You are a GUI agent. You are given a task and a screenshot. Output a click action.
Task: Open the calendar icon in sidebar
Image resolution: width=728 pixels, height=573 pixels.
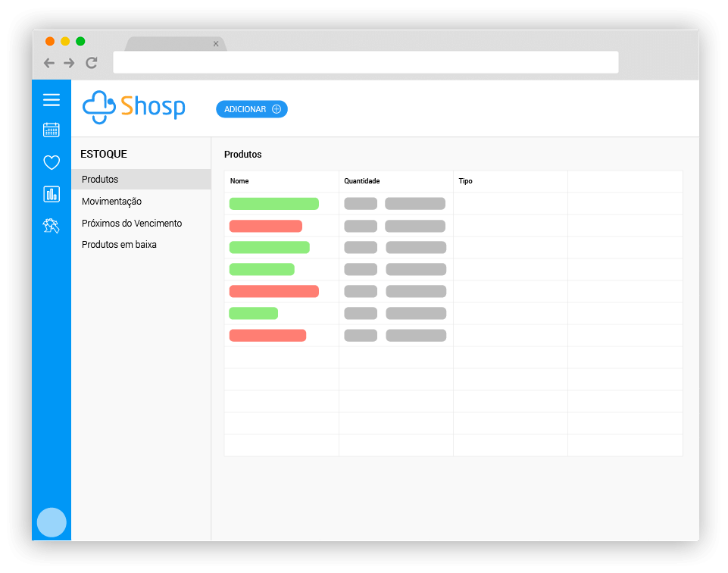[51, 130]
